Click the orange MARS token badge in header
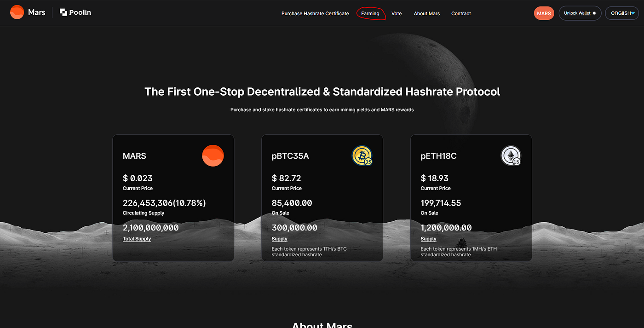 (544, 13)
